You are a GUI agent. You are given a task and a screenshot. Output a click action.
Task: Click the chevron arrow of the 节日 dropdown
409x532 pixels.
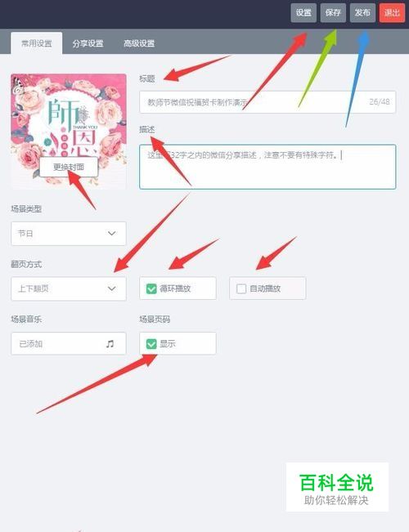pyautogui.click(x=112, y=234)
